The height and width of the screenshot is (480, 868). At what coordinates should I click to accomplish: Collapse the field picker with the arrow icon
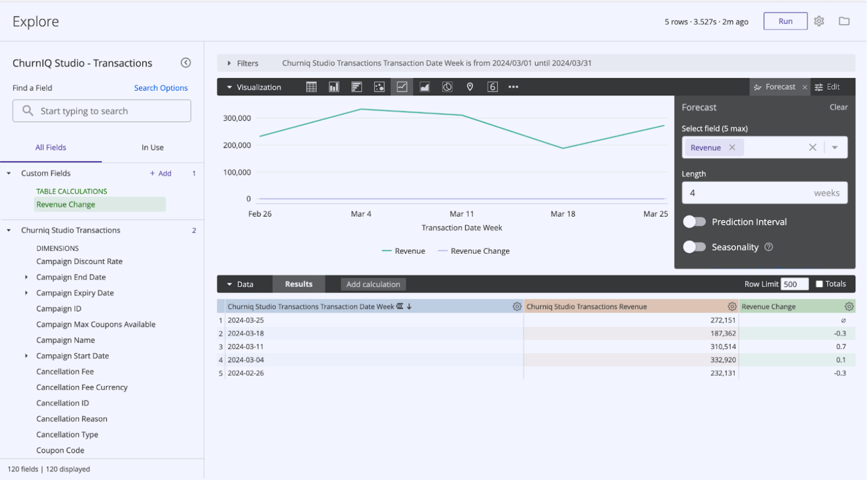[186, 63]
